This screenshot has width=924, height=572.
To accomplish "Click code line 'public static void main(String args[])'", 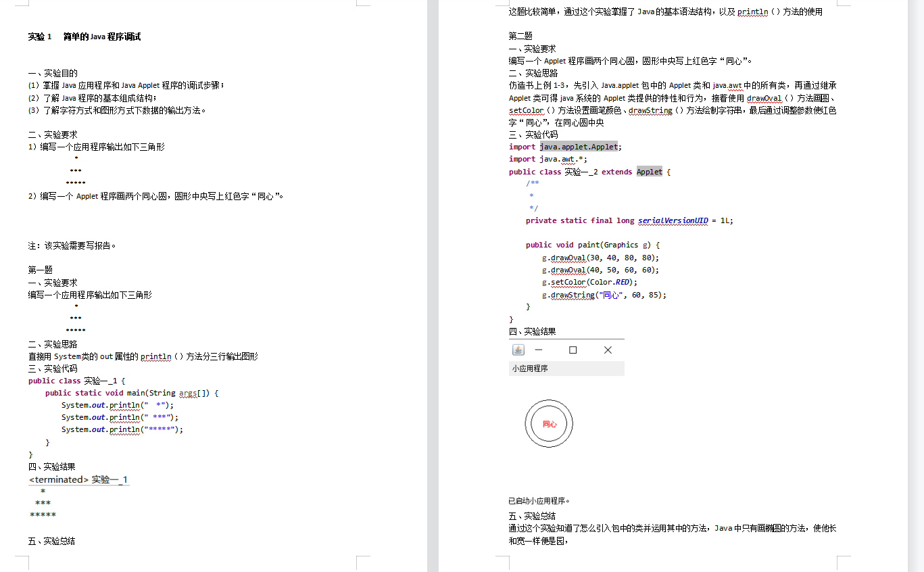I will click(132, 393).
